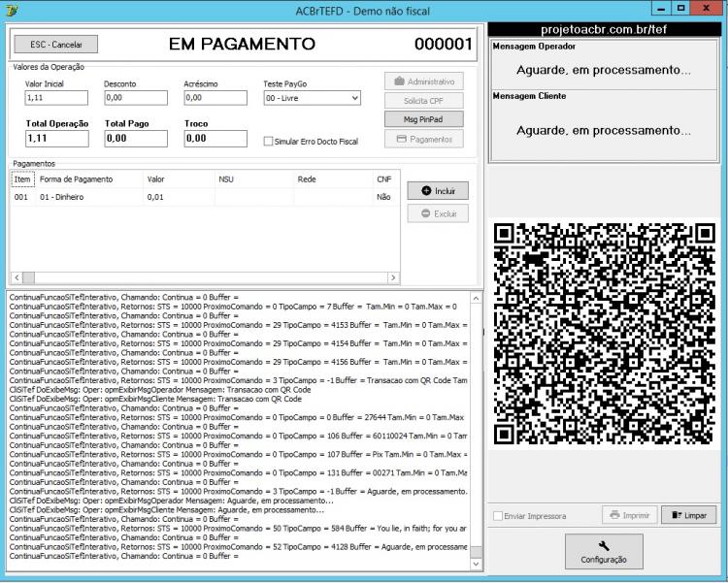Click the Imprimir printer button
728x583 pixels.
[630, 515]
